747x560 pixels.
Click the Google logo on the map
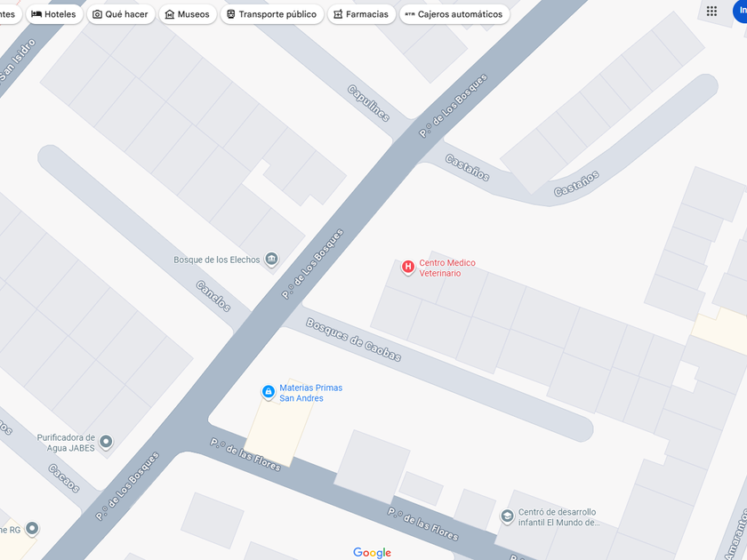tap(372, 552)
